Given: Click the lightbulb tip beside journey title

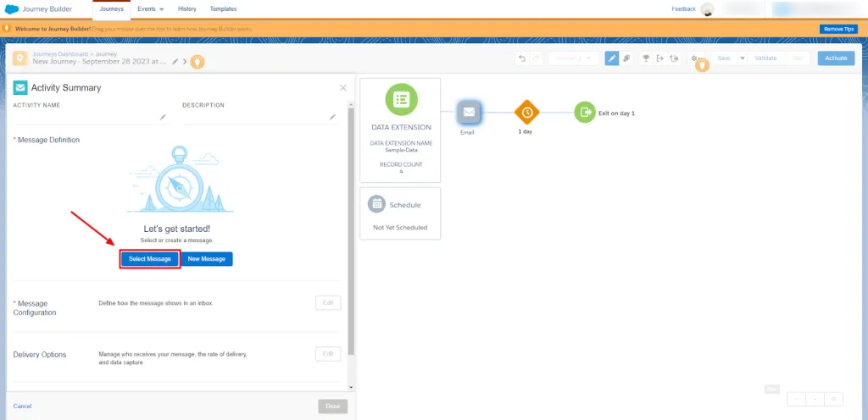Looking at the screenshot, I should tap(198, 62).
